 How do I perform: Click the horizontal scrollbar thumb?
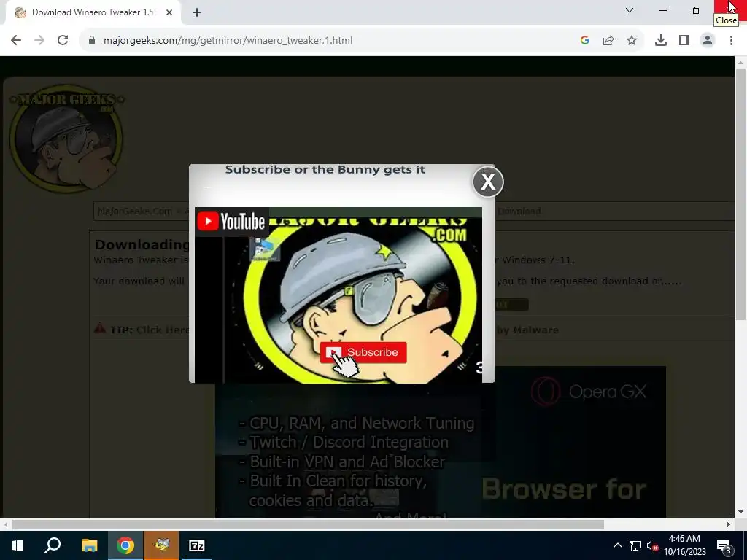click(x=308, y=524)
